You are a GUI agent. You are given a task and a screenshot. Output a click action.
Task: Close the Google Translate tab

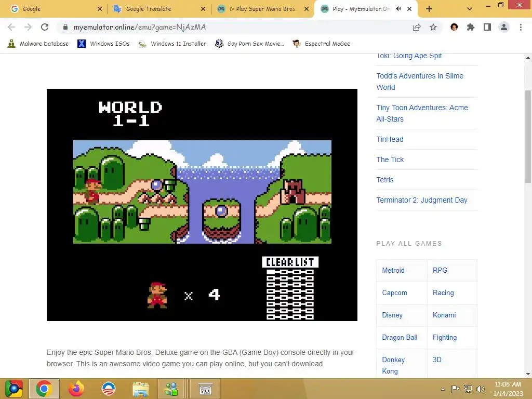pyautogui.click(x=203, y=9)
